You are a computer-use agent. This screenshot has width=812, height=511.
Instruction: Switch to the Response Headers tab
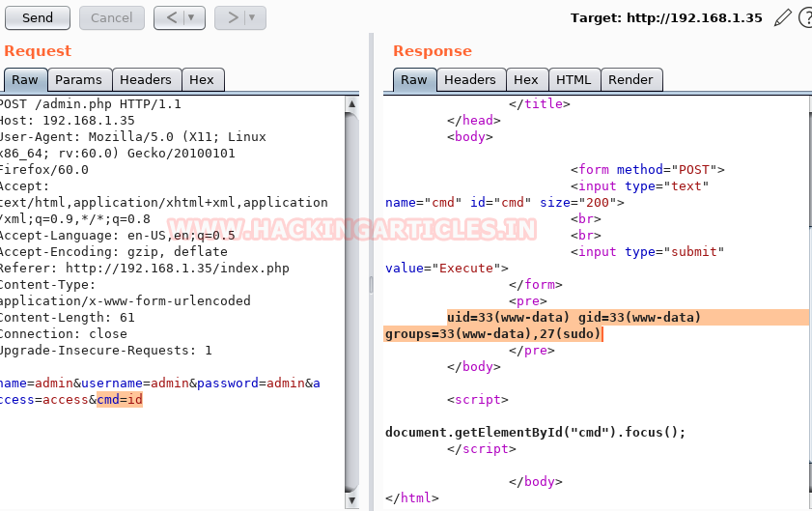(x=470, y=80)
